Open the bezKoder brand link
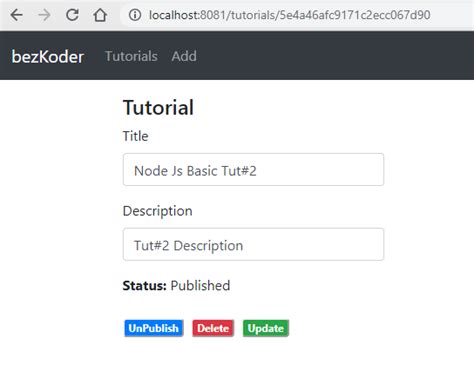 point(48,56)
